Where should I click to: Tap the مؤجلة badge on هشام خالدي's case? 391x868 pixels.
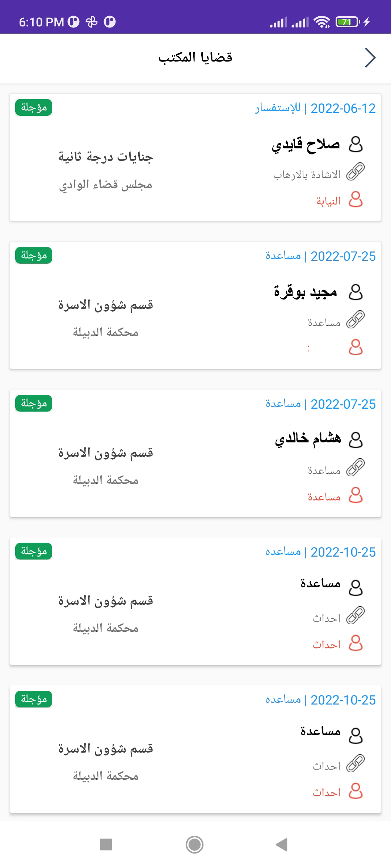[34, 404]
